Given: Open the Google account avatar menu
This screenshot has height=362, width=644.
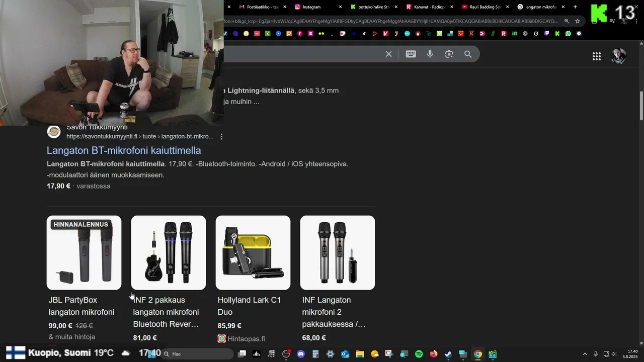Looking at the screenshot, I should point(619,56).
